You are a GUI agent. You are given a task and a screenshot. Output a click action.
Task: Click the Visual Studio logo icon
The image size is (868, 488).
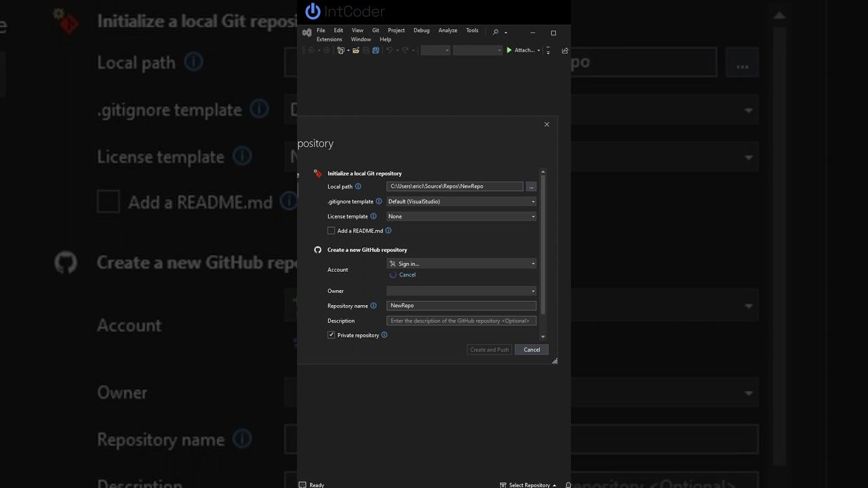[307, 33]
